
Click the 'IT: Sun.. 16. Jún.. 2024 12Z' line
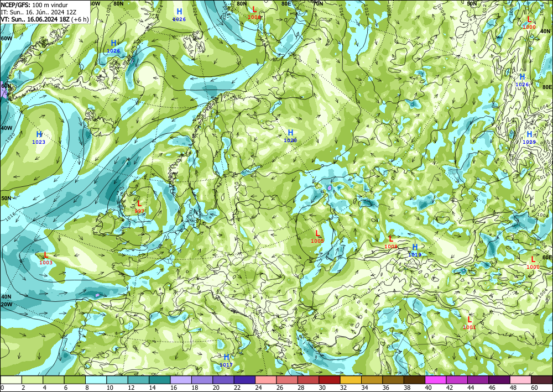click(38, 12)
